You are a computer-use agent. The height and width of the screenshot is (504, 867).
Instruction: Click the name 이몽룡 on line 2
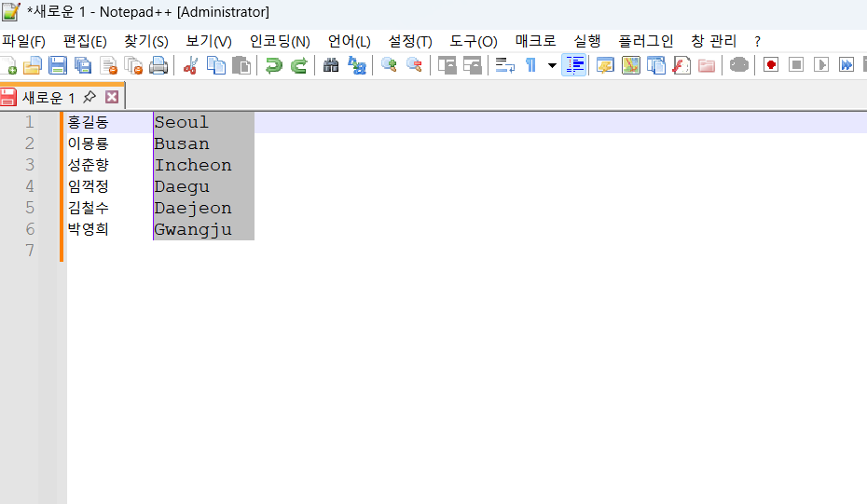[x=88, y=143]
